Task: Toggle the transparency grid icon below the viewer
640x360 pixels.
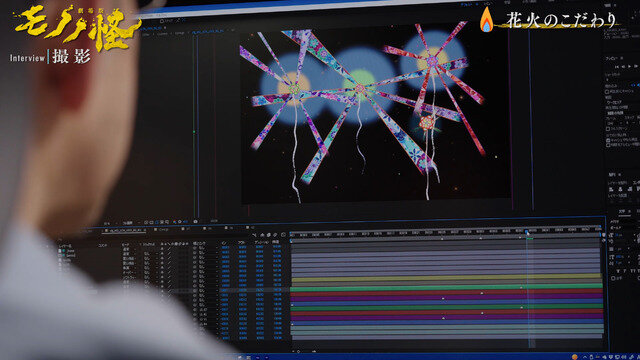Action: (x=152, y=222)
